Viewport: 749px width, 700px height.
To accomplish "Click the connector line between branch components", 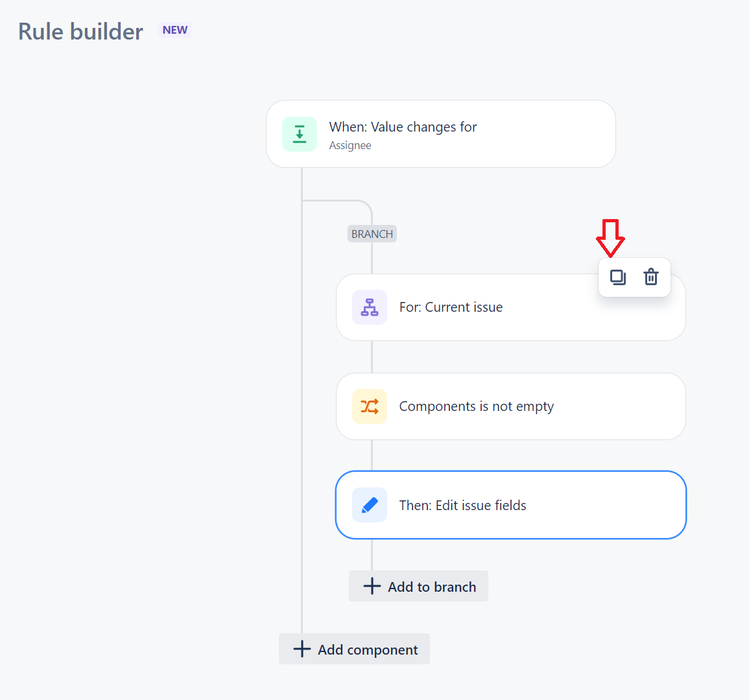I will coord(372,356).
